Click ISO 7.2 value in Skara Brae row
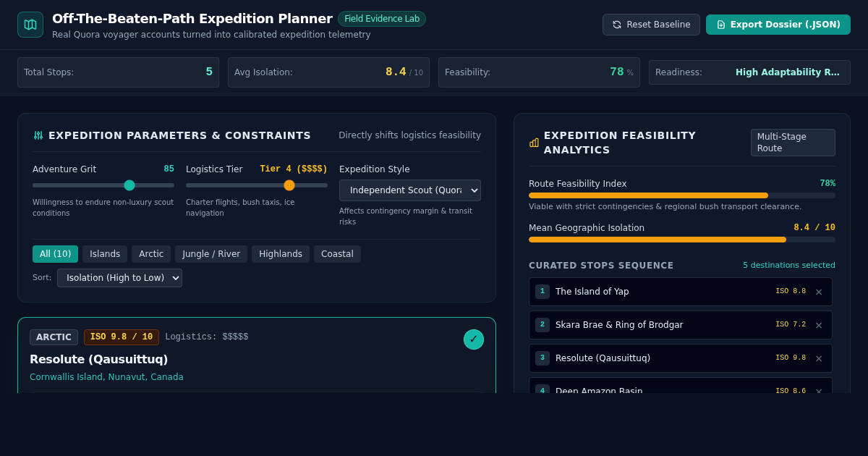 pyautogui.click(x=791, y=325)
